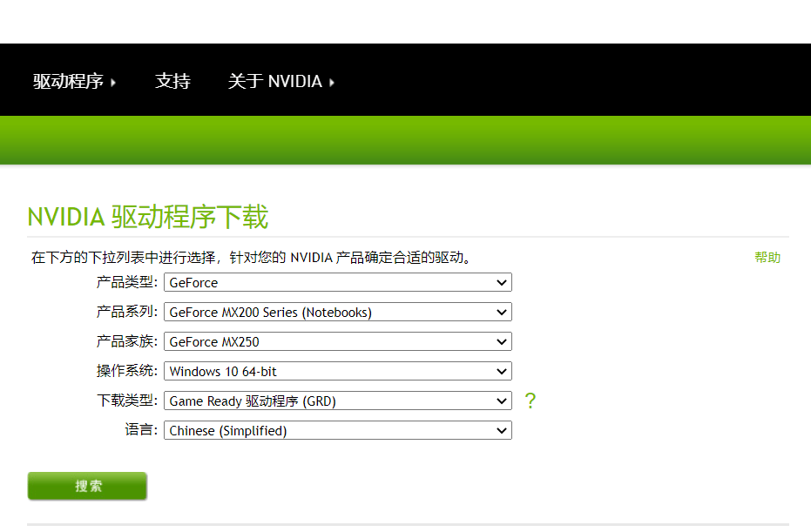811x532 pixels.
Task: Click the green question mark help icon
Action: (x=531, y=401)
